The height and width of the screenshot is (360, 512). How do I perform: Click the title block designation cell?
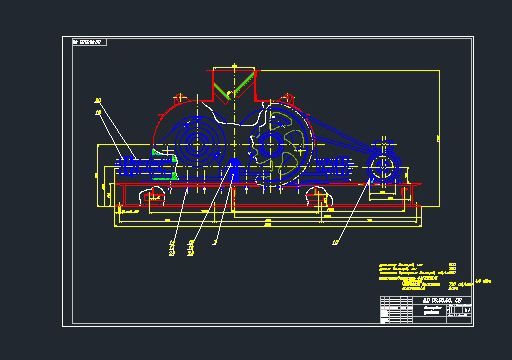point(442,300)
